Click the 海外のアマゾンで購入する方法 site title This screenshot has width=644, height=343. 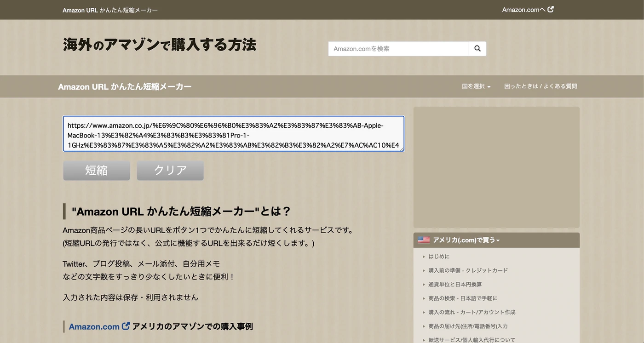(x=159, y=45)
